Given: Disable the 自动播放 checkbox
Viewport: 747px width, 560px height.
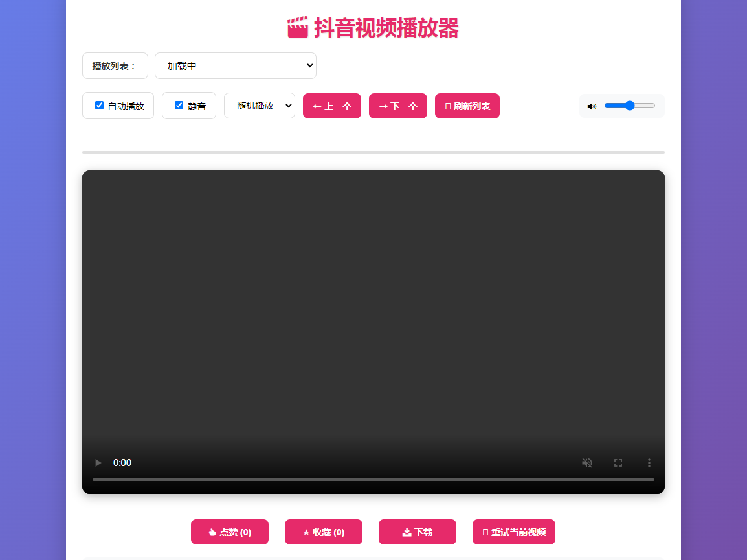Looking at the screenshot, I should click(99, 104).
